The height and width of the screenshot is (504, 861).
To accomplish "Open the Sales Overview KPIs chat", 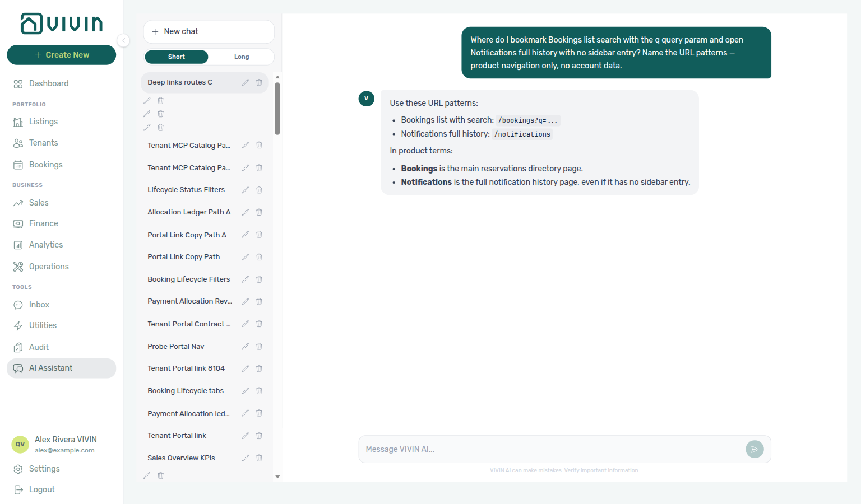I will (x=181, y=458).
